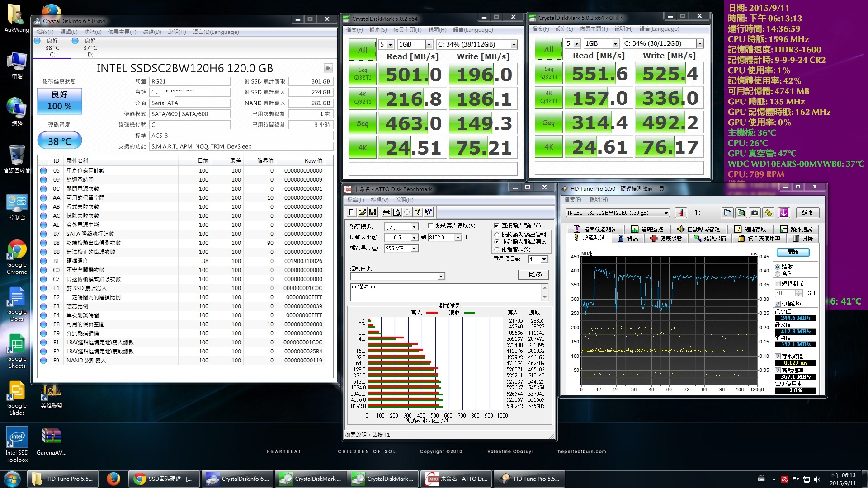
Task: Click the context help arrow icon in ATTO
Action: click(x=428, y=212)
